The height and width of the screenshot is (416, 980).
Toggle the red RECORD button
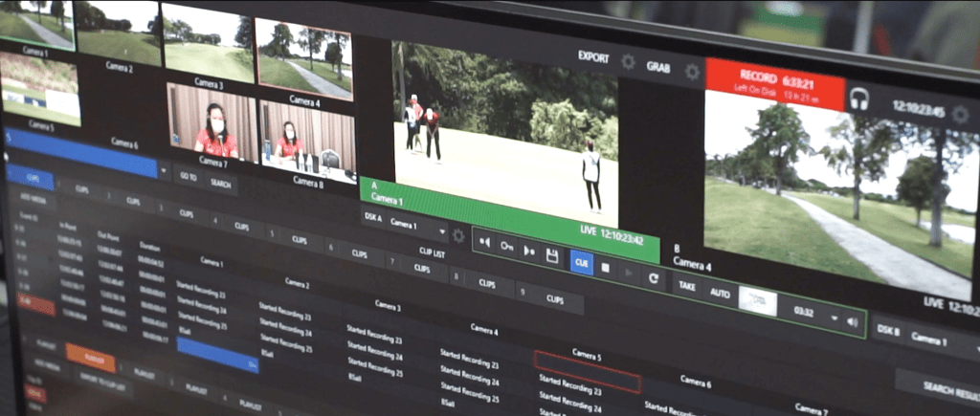click(x=775, y=83)
